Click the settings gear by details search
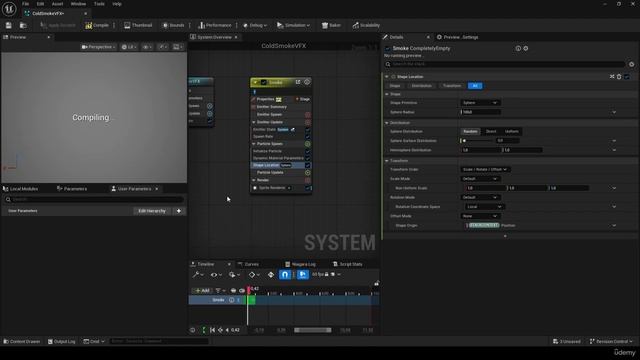640x360 pixels. (x=631, y=64)
